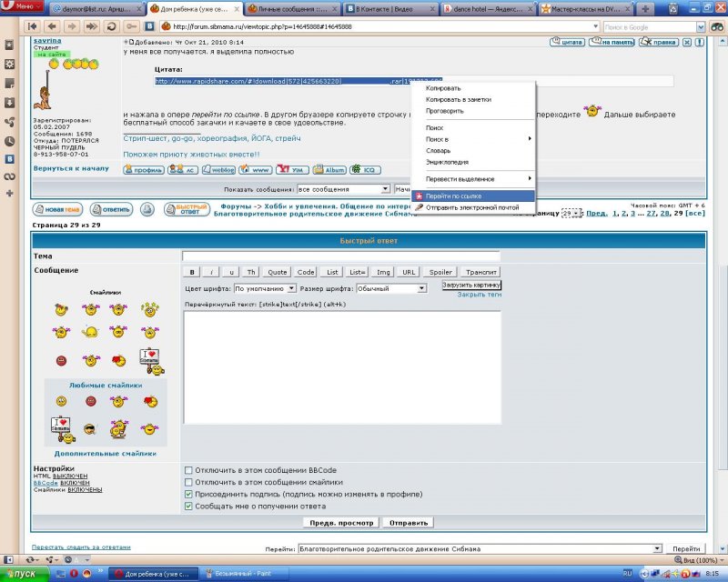Select 'Отправить электронной почтой' menu item
The height and width of the screenshot is (582, 728).
pos(473,207)
